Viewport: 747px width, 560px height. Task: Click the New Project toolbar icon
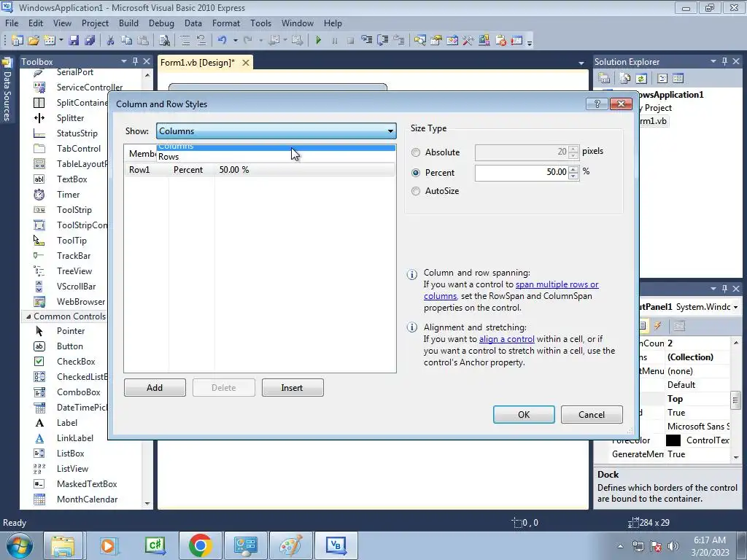(18, 41)
